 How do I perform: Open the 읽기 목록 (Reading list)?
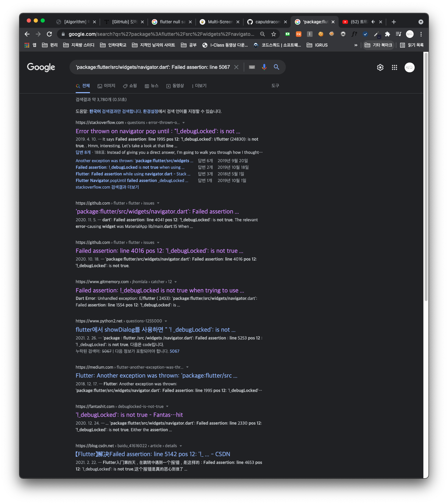pyautogui.click(x=412, y=45)
